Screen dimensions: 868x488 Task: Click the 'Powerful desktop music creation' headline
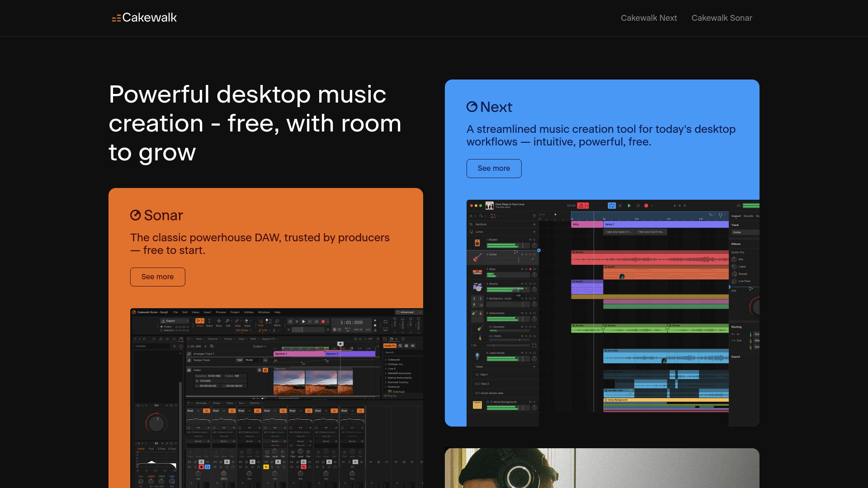coord(255,123)
